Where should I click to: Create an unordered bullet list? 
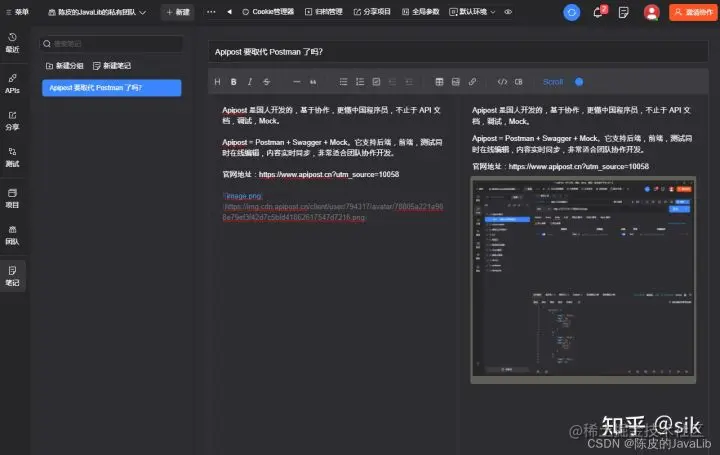pos(343,82)
